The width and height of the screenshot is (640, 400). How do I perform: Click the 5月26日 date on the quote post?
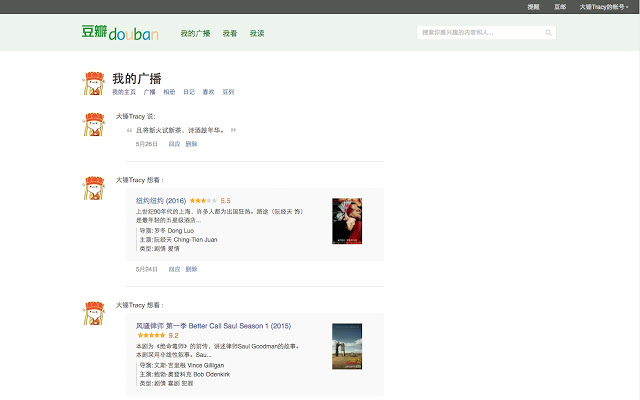click(x=147, y=144)
